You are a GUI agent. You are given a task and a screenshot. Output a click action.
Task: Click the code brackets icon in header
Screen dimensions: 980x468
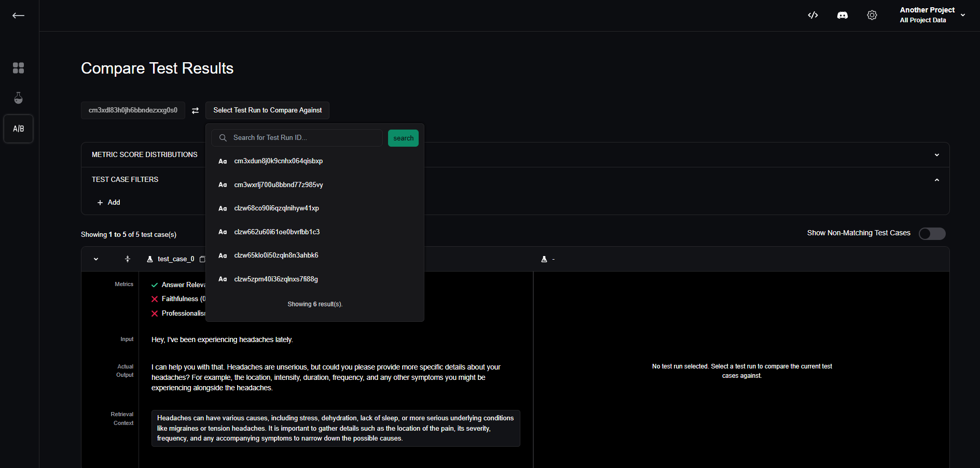point(813,15)
